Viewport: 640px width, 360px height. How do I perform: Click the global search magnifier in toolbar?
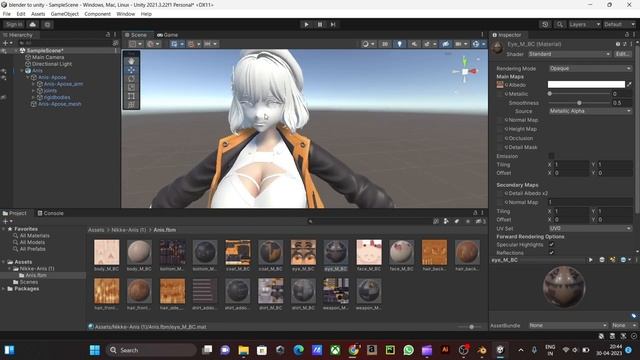560,24
